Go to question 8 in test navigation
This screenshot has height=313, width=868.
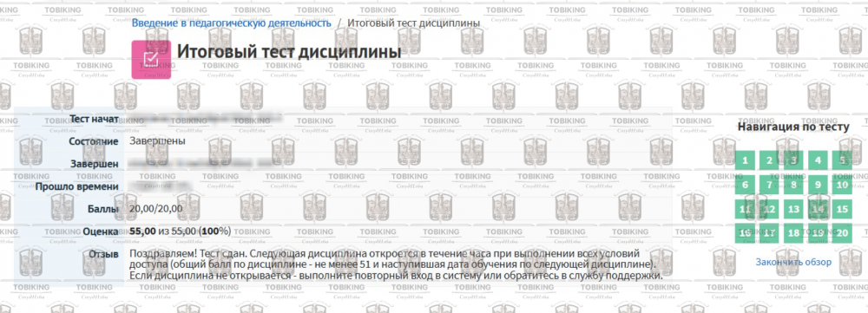(x=794, y=185)
